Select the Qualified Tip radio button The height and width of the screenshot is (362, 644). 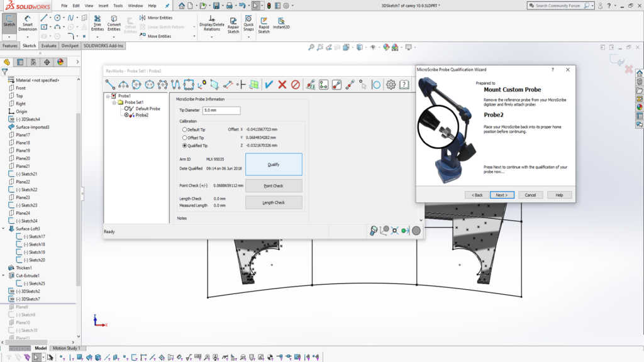[183, 146]
